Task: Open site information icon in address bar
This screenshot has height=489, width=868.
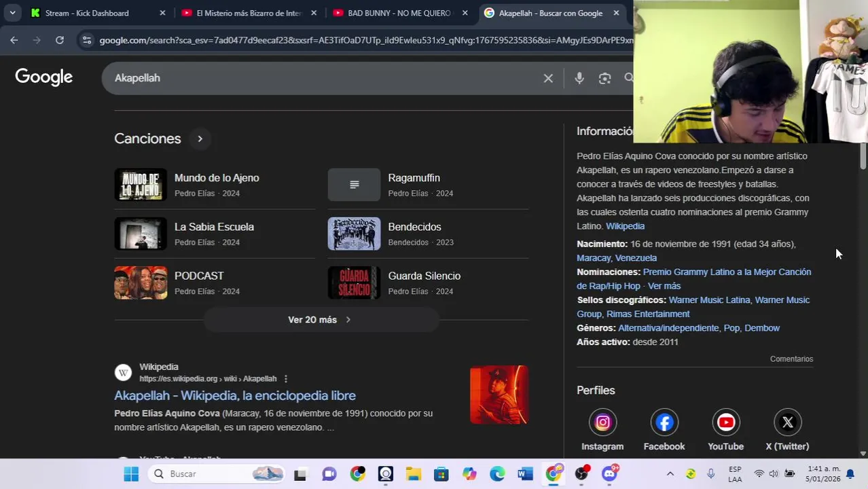Action: [x=86, y=40]
